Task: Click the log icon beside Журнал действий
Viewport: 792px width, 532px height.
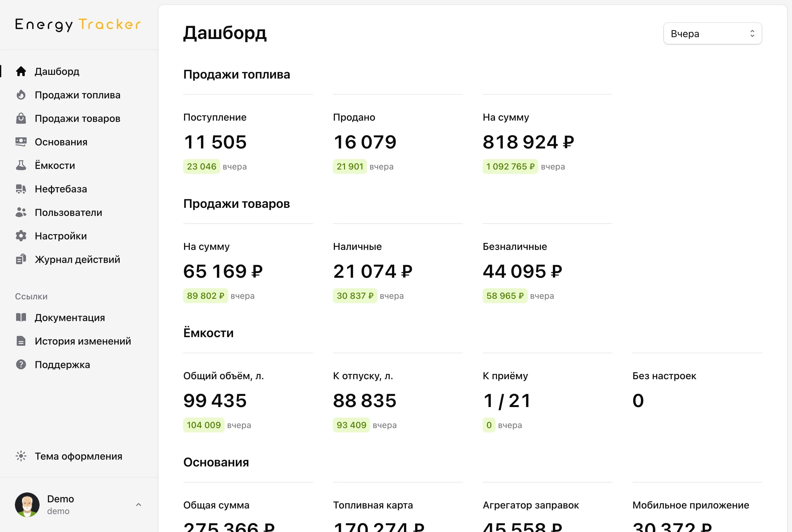Action: click(21, 259)
